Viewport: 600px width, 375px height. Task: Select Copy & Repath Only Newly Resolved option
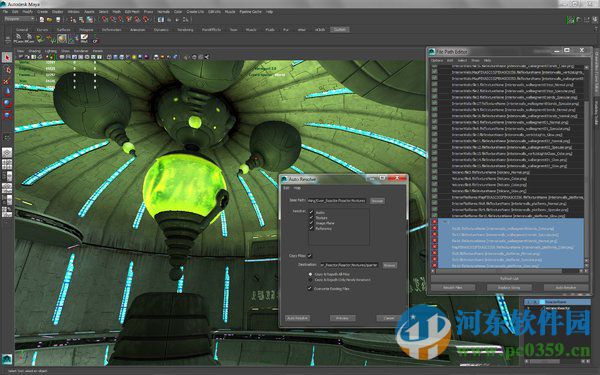(310, 280)
